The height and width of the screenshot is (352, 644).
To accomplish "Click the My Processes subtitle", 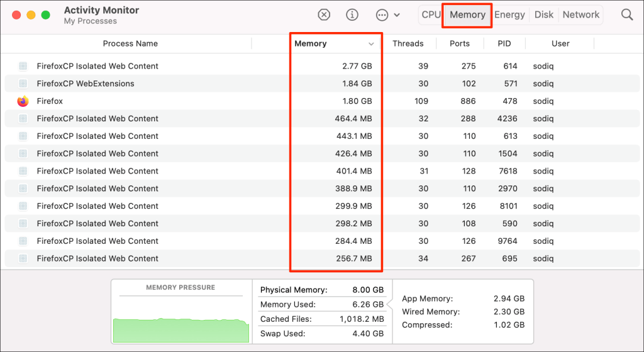I will [x=91, y=21].
